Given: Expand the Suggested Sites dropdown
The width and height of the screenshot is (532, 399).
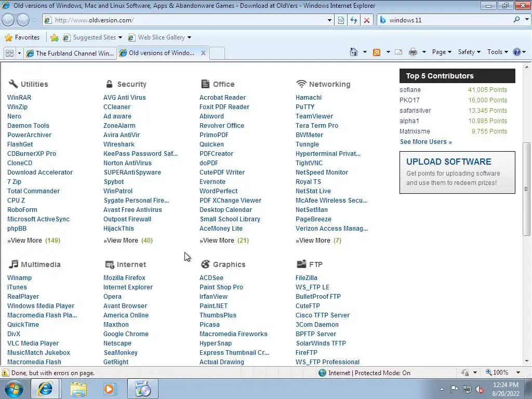Looking at the screenshot, I should [x=120, y=37].
